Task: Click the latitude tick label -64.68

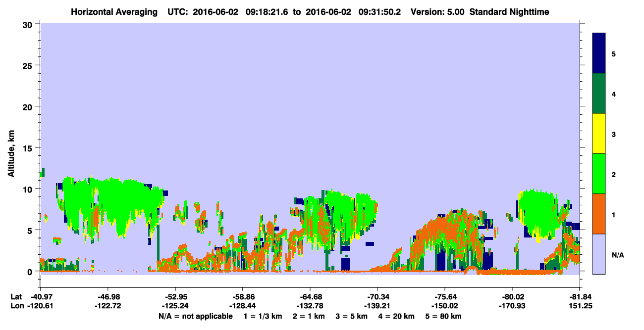Action: click(310, 296)
